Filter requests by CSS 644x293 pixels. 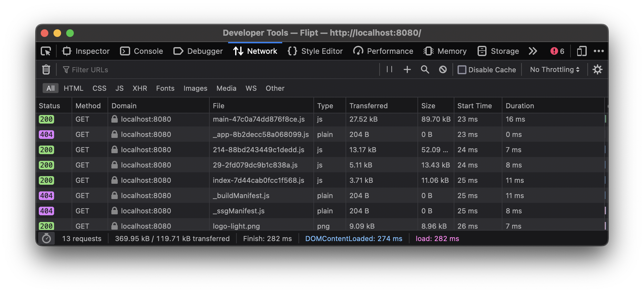[x=99, y=88]
